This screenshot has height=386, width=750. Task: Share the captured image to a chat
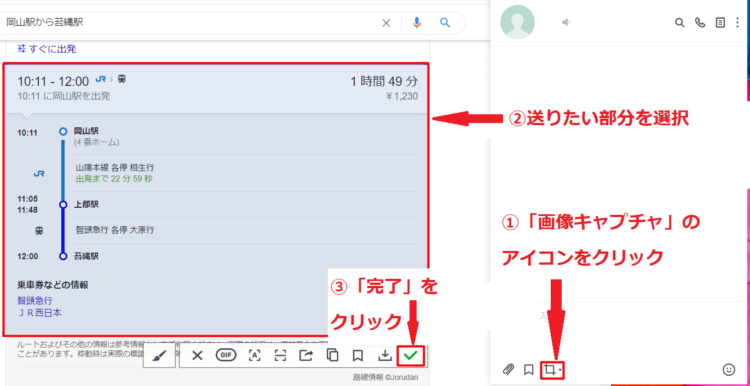(x=306, y=355)
